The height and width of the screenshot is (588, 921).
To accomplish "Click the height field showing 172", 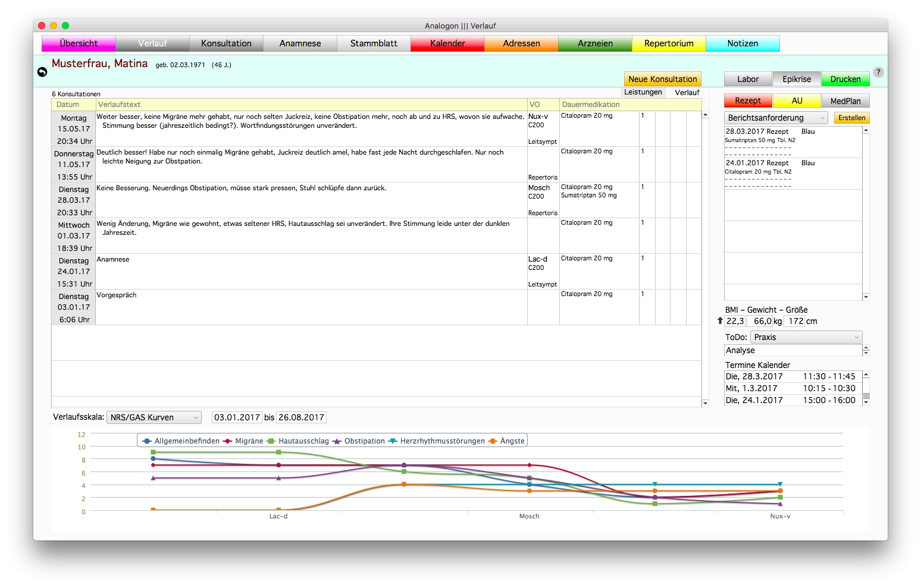I will pos(794,321).
